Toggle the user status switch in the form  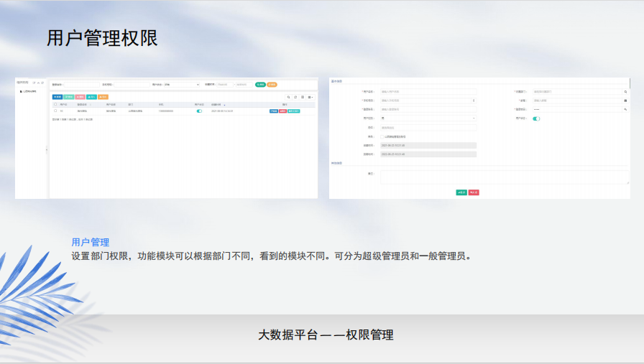536,118
